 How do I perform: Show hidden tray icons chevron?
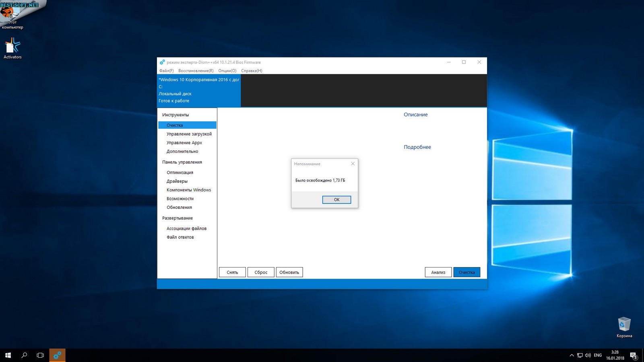pyautogui.click(x=572, y=355)
